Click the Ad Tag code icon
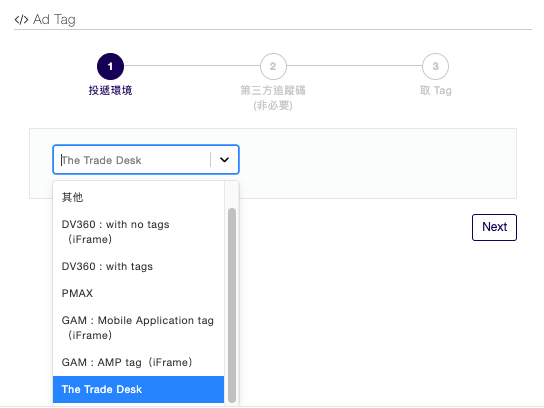 pos(21,20)
